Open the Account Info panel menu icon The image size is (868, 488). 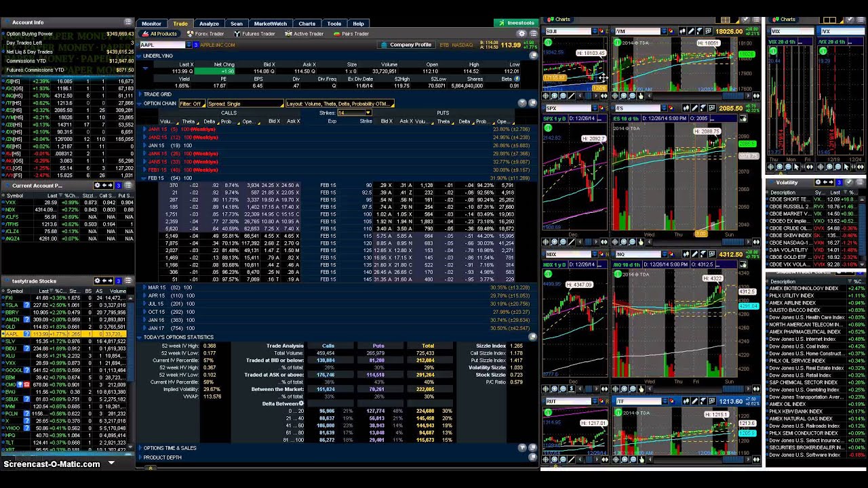129,22
